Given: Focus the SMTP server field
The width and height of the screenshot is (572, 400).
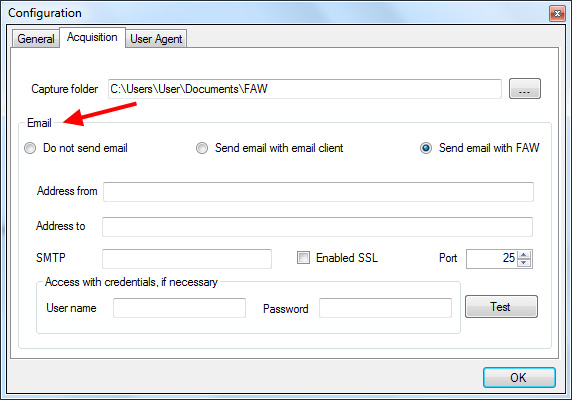Looking at the screenshot, I should tap(187, 259).
